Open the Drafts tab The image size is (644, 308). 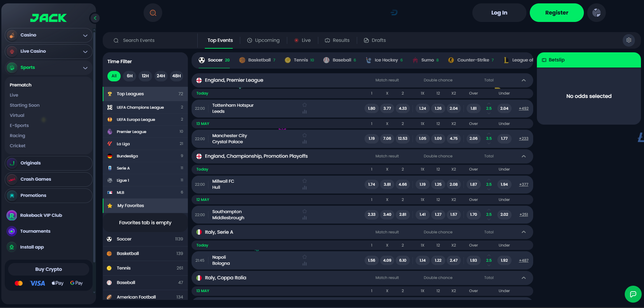(375, 40)
